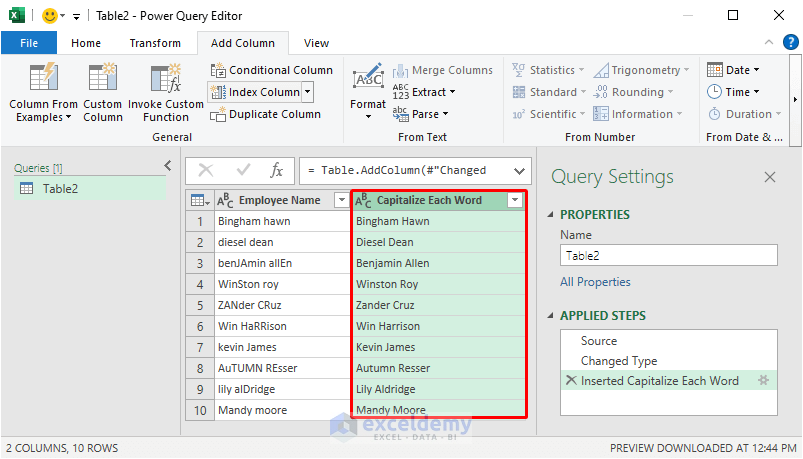Switch to the Transform tab

click(155, 43)
